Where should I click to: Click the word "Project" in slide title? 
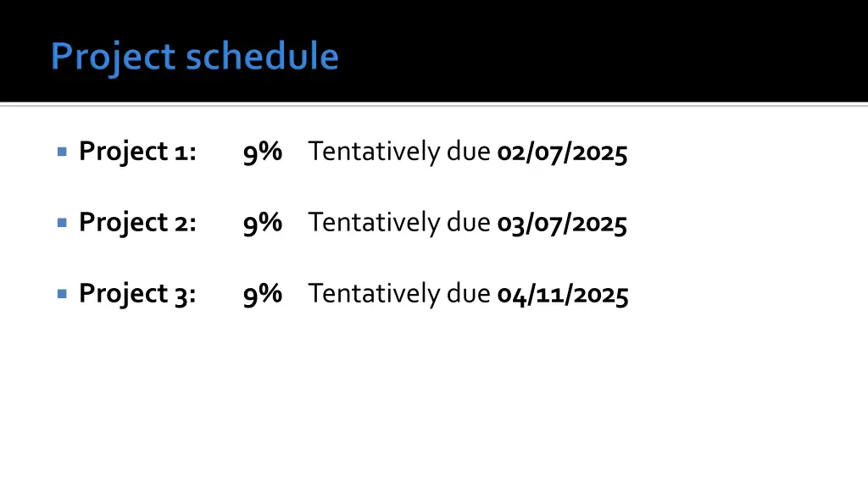[x=114, y=57]
